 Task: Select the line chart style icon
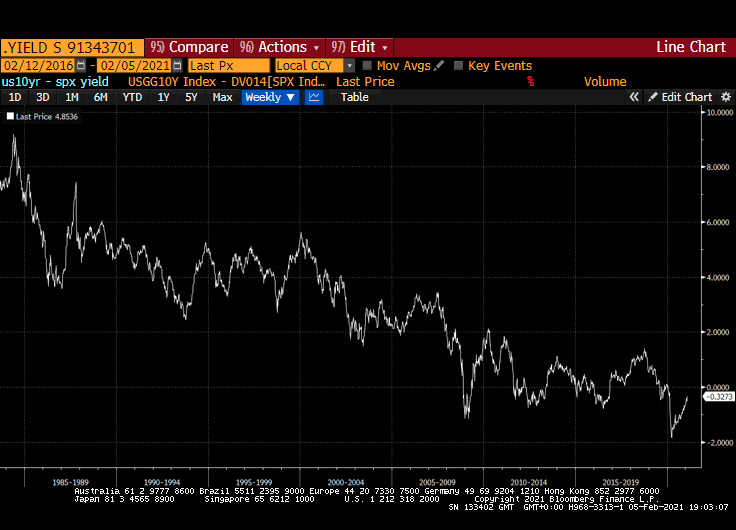pyautogui.click(x=314, y=97)
